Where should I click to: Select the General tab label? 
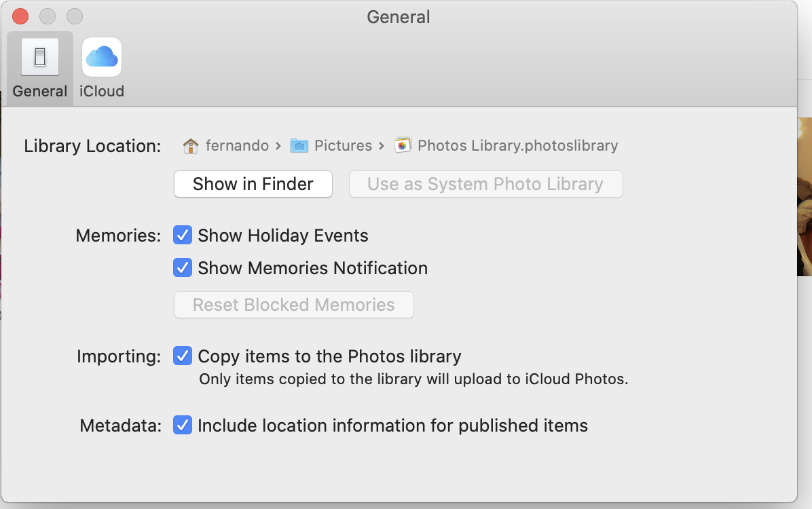40,91
